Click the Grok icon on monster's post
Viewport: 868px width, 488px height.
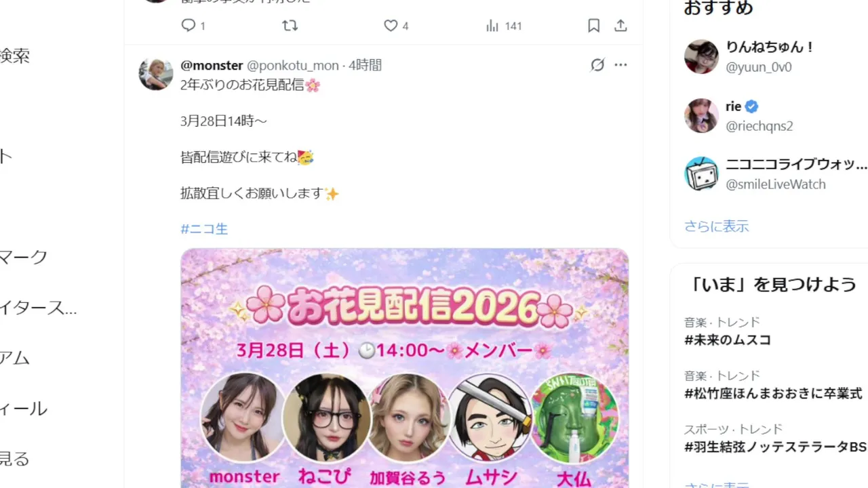(597, 65)
